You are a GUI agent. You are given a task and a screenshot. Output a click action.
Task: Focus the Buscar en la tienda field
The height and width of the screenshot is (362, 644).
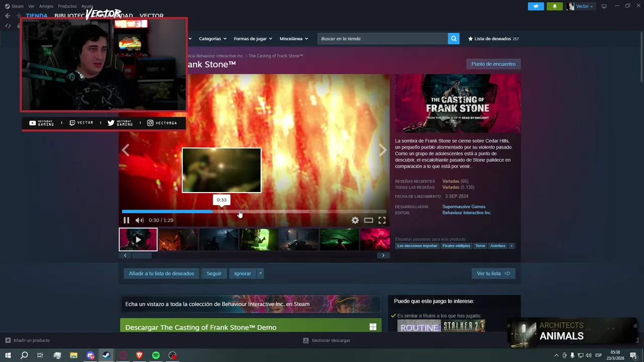tap(383, 39)
